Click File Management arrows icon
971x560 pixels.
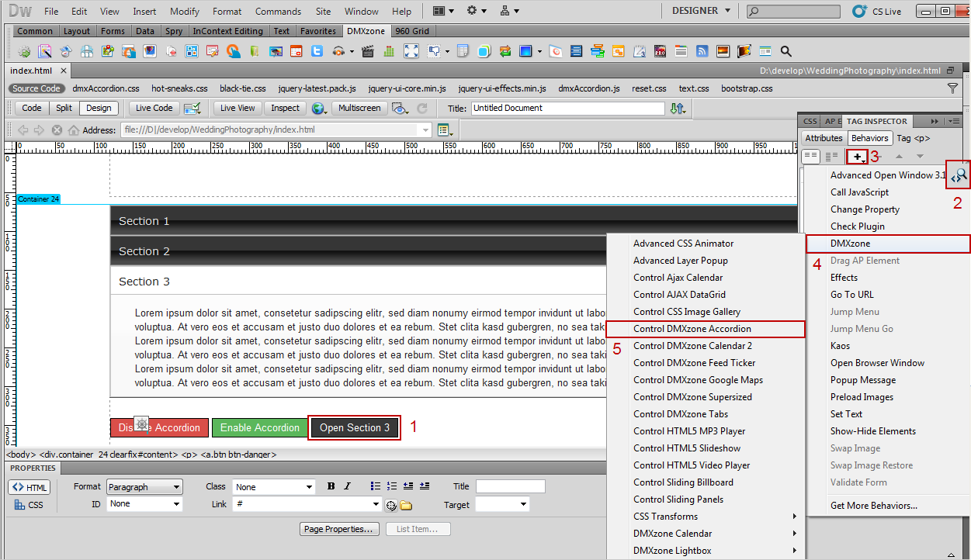678,109
